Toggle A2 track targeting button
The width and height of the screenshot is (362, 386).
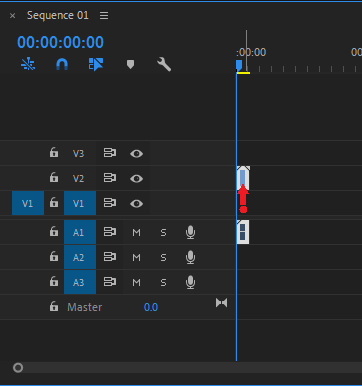[x=80, y=257]
